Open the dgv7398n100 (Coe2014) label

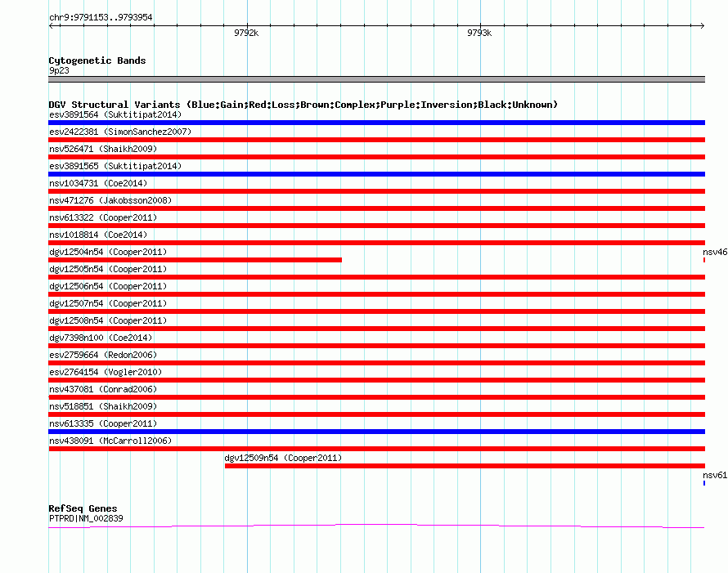pyautogui.click(x=101, y=338)
